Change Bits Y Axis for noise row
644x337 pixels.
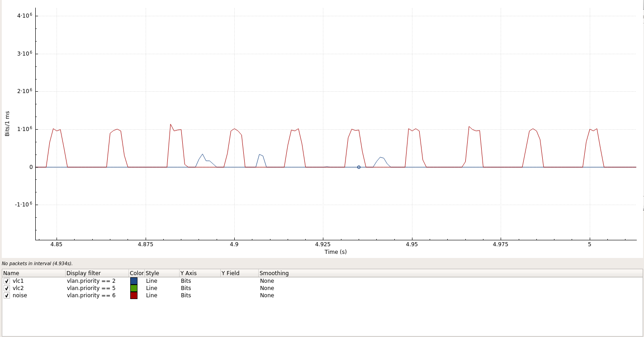pyautogui.click(x=186, y=295)
